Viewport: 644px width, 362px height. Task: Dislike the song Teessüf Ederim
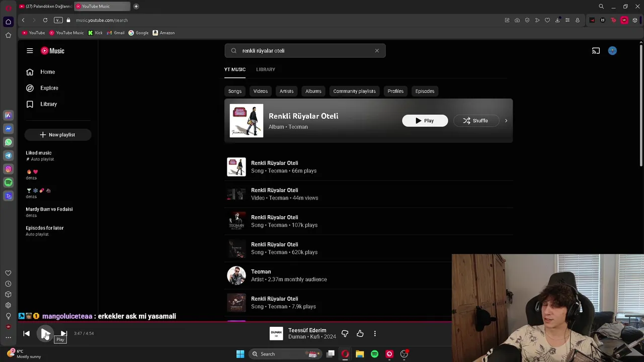tap(345, 333)
